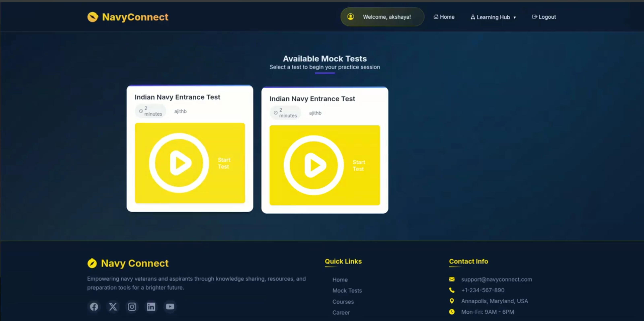The width and height of the screenshot is (644, 321).
Task: Click the user avatar icon beside Welcome, akshaya!
Action: (351, 17)
